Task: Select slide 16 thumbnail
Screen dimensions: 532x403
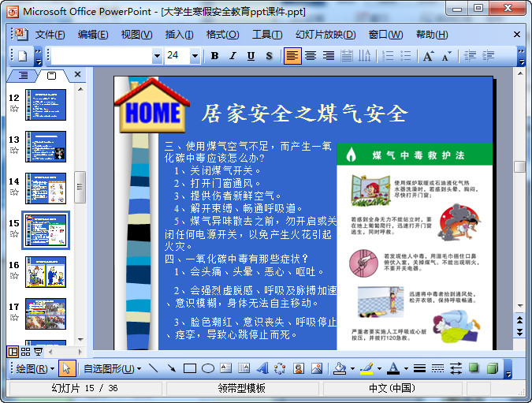Action: pos(46,272)
